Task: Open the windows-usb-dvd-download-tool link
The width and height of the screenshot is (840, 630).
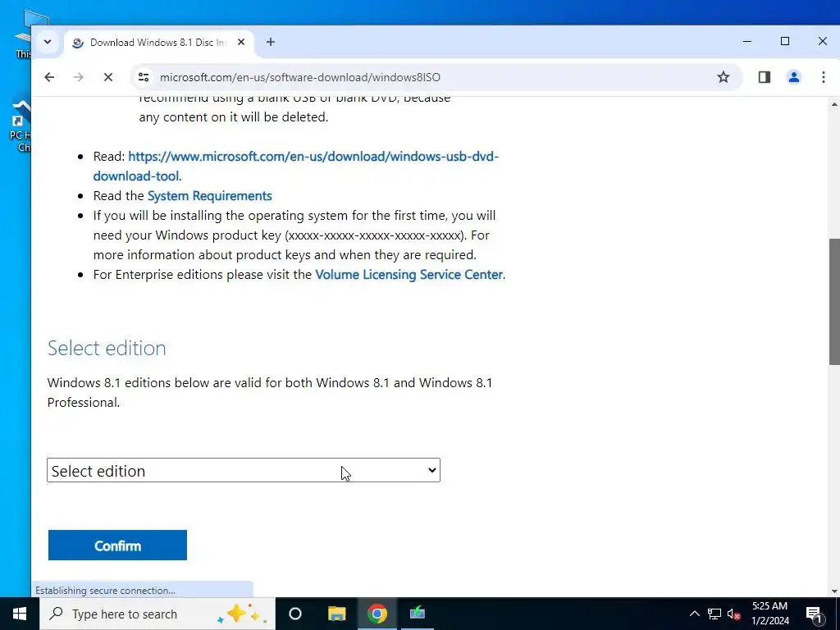Action: 295,166
